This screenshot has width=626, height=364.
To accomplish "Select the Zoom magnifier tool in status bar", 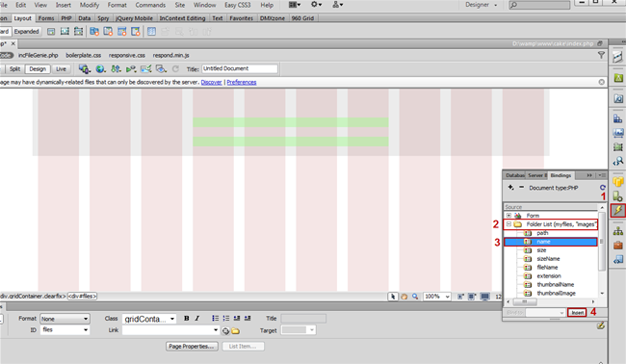I will tap(415, 297).
